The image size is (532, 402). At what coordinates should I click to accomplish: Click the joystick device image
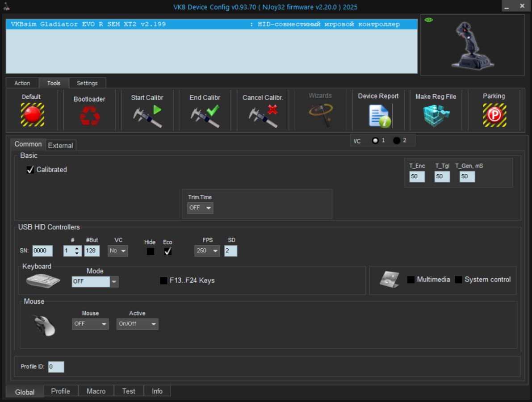tap(472, 46)
